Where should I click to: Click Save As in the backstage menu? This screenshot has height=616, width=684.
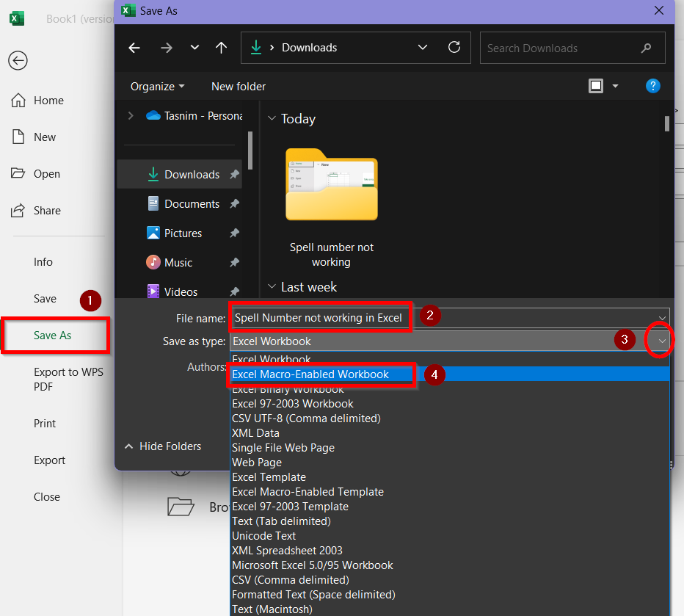click(53, 336)
